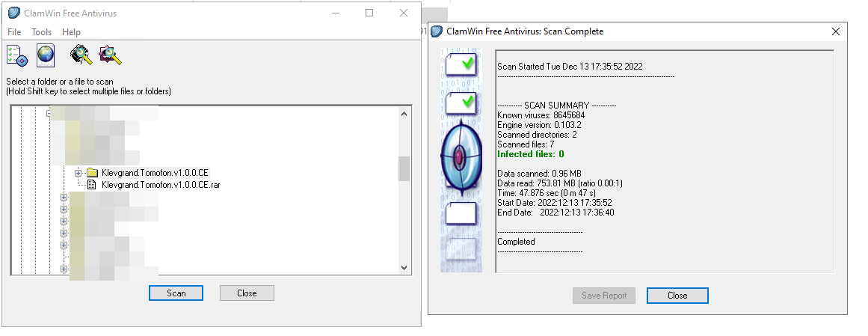Click the 'Start Date: 2022:12:13 17:35:52' line
The width and height of the screenshot is (868, 336).
554,203
